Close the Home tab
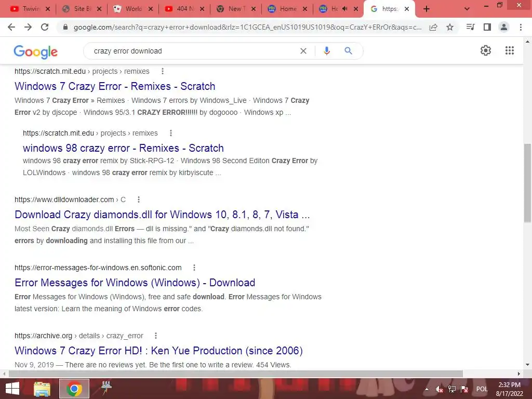 [304, 9]
